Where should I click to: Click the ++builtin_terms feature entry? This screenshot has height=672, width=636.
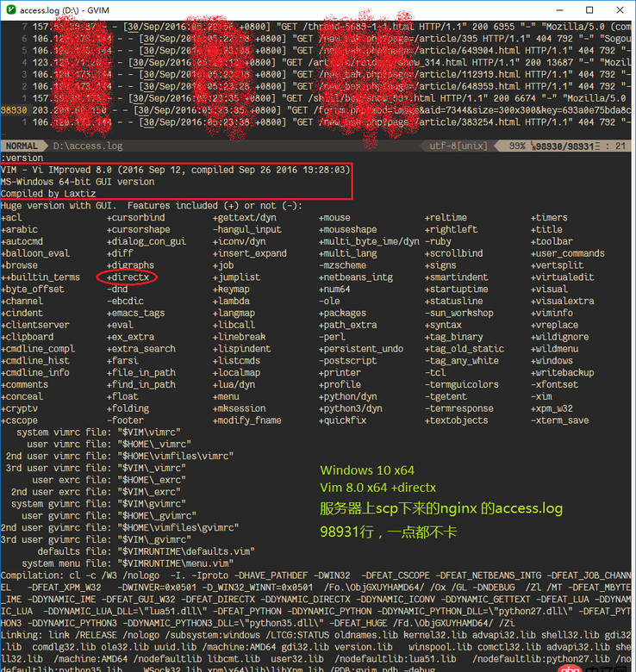[x=41, y=277]
